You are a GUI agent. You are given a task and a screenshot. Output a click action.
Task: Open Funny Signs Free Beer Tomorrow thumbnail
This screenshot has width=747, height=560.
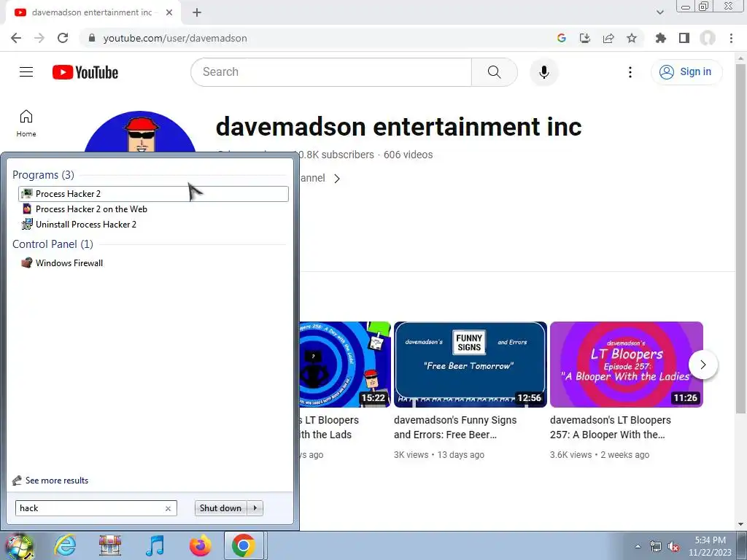470,365
